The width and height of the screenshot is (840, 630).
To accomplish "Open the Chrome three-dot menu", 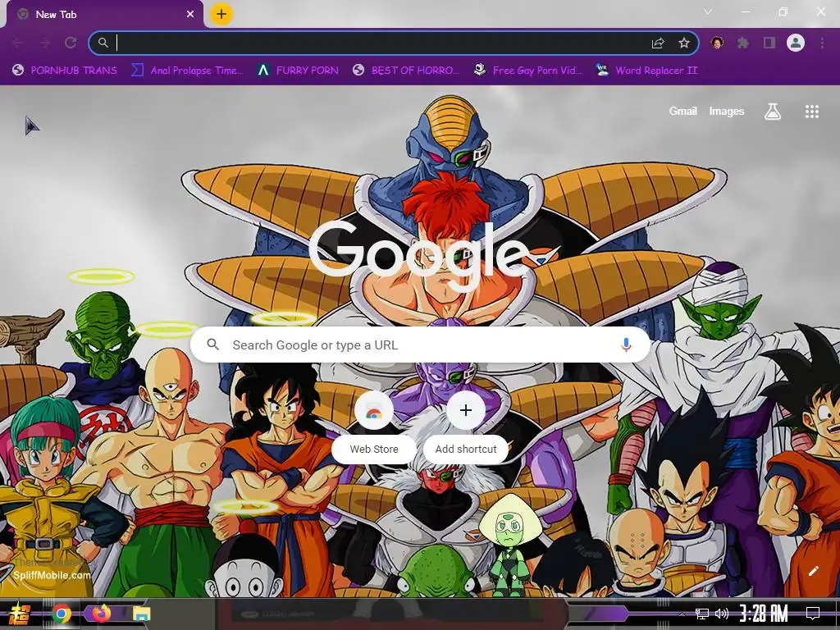I will pyautogui.click(x=822, y=43).
